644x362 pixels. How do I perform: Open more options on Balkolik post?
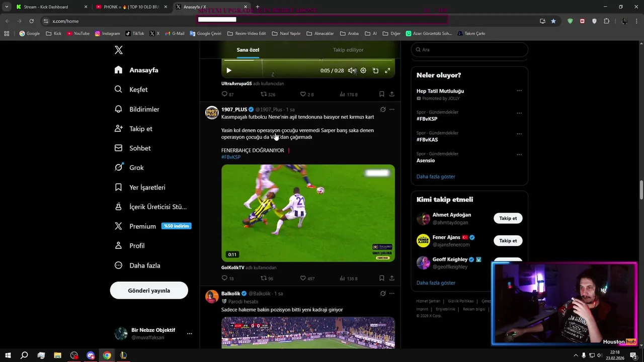click(392, 293)
